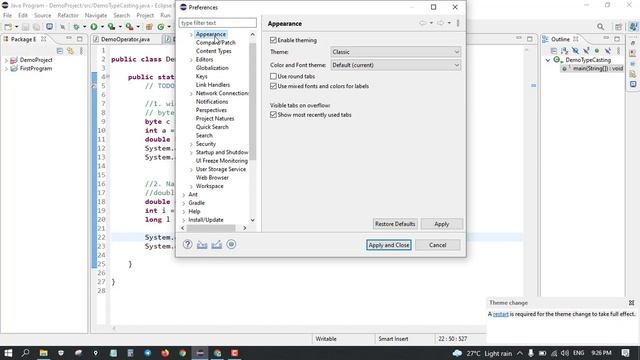
Task: Click Restore Defaults button
Action: click(x=395, y=224)
